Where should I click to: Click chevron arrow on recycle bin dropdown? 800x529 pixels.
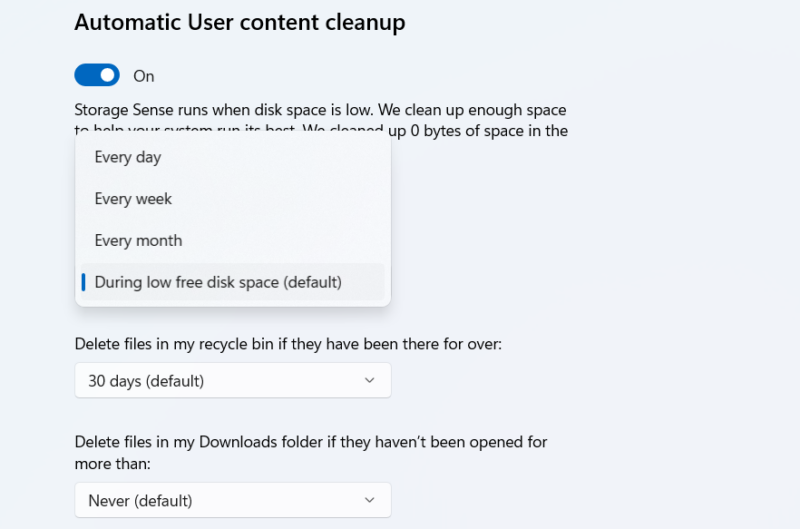pos(369,380)
